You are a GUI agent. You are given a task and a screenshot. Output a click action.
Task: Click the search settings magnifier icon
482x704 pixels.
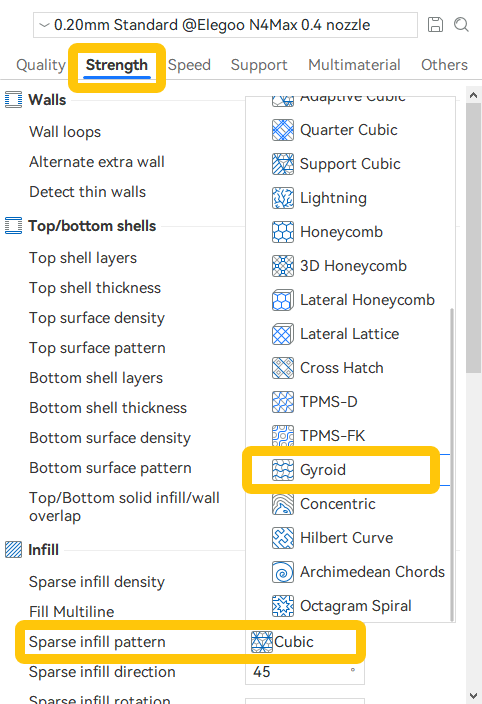coord(461,25)
